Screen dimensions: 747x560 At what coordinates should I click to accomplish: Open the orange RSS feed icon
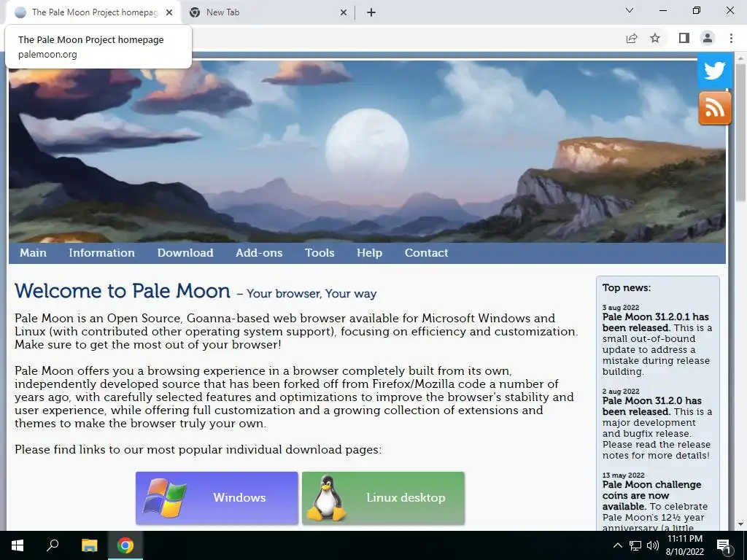coord(715,108)
